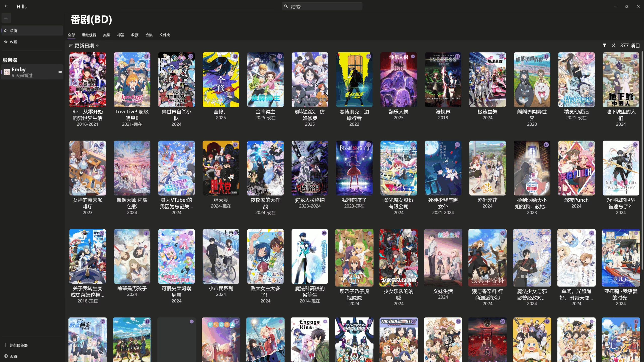The height and width of the screenshot is (362, 644).
Task: Go to 首页 in the sidebar
Action: tap(32, 31)
